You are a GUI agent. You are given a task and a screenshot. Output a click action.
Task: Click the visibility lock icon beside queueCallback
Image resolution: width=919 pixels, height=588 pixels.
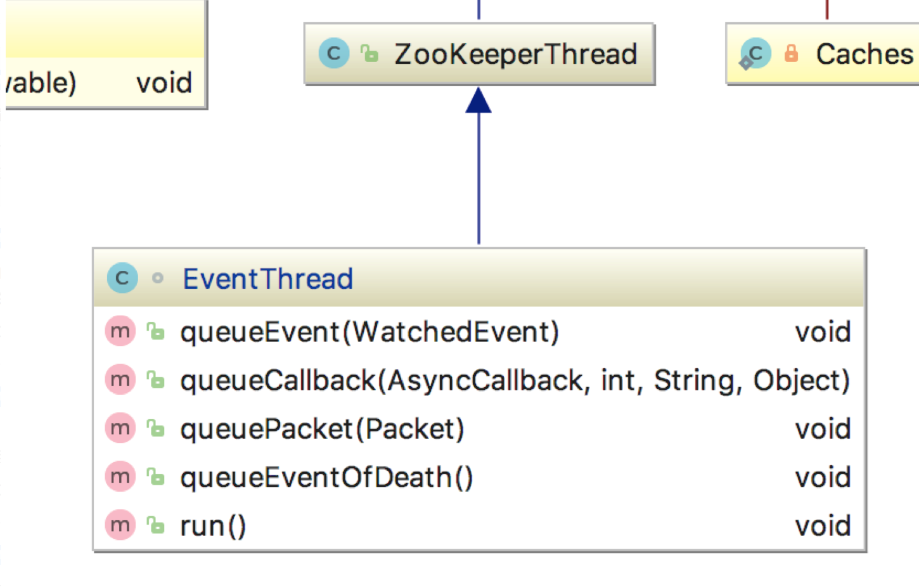(x=156, y=380)
